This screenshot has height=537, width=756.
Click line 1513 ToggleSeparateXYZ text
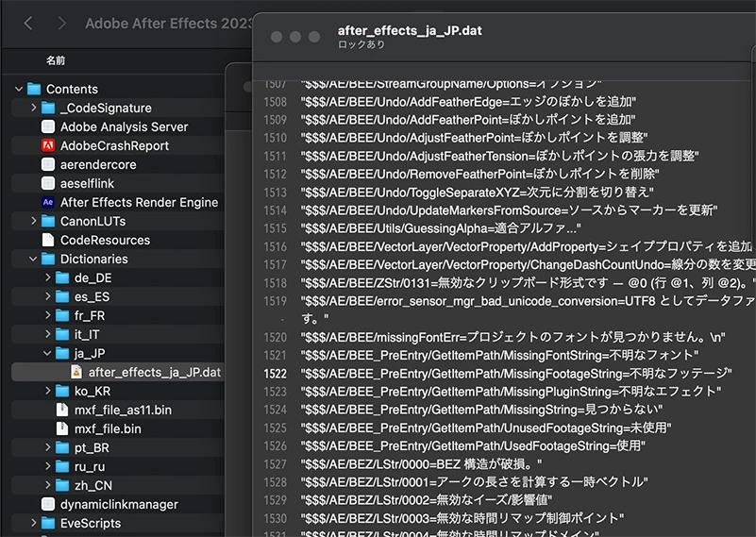click(477, 192)
